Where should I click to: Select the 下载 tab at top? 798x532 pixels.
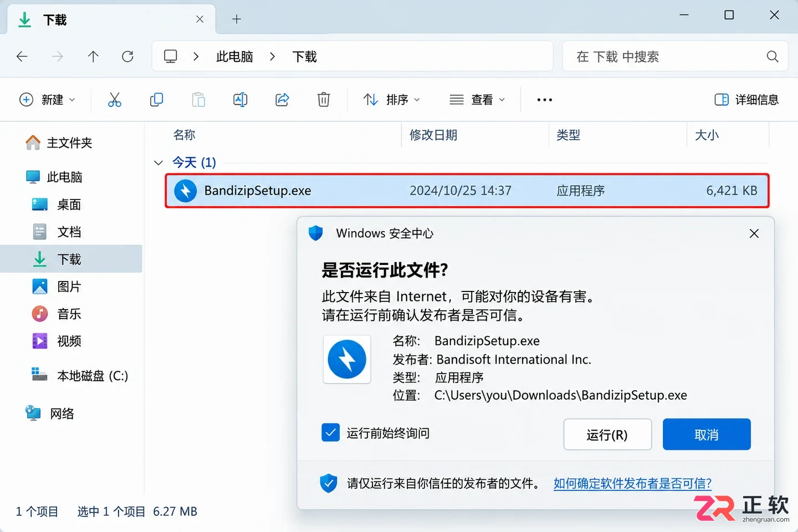click(x=111, y=21)
